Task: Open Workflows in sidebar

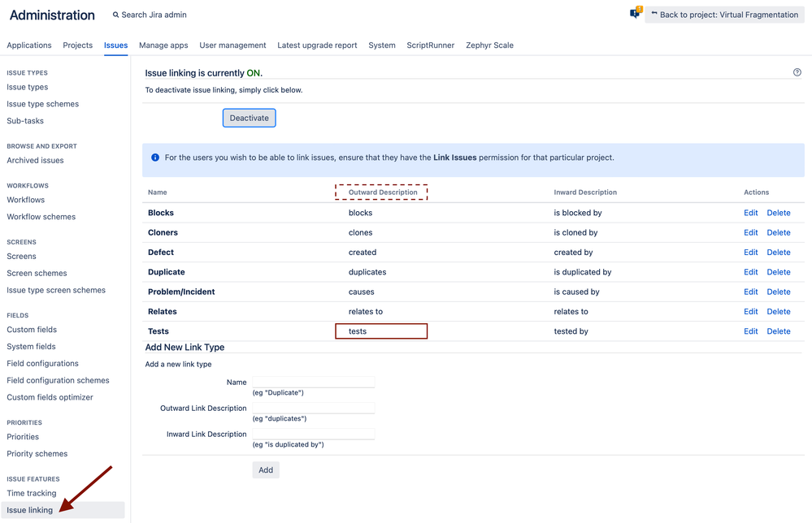Action: coord(25,200)
